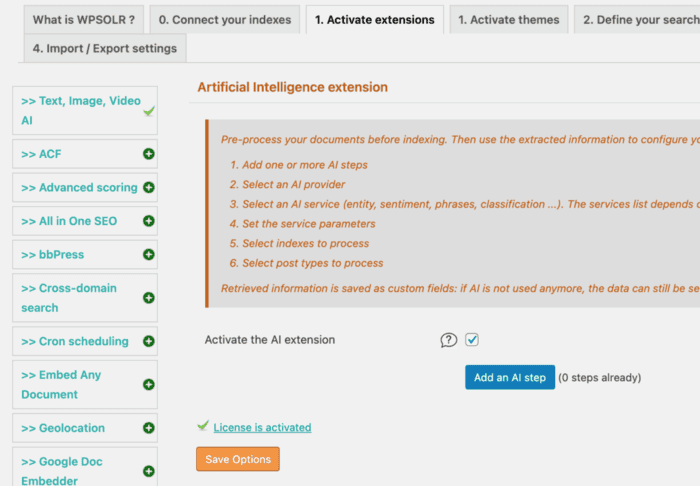Toggle the Activate the AI extension checkbox

click(x=472, y=340)
